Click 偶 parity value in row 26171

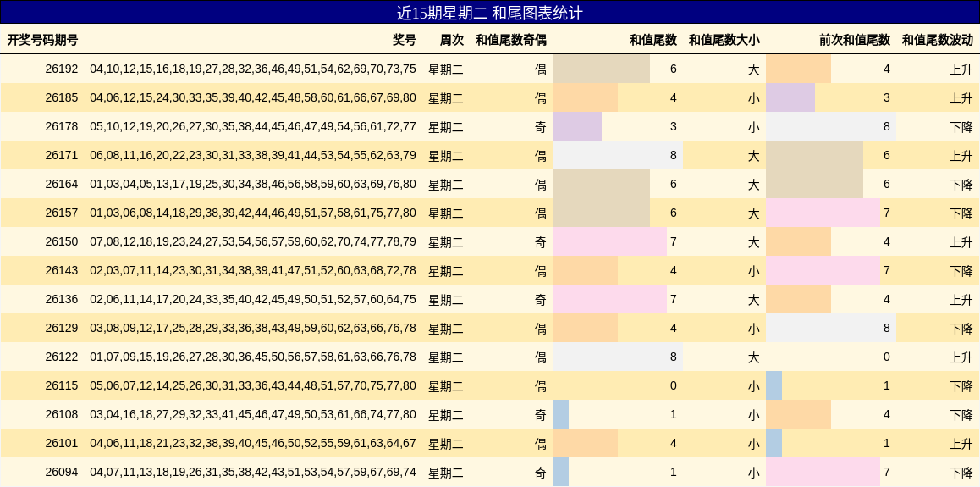coord(541,155)
